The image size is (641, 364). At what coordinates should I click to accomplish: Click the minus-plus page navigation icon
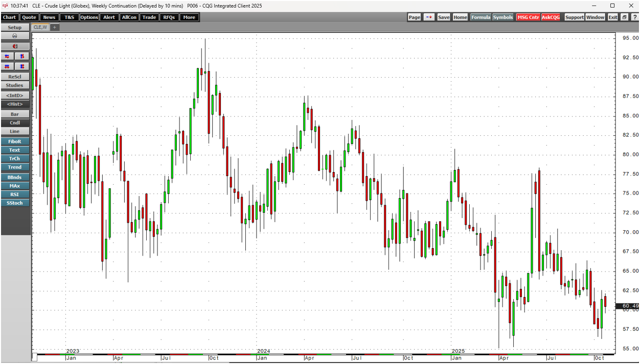pos(429,17)
